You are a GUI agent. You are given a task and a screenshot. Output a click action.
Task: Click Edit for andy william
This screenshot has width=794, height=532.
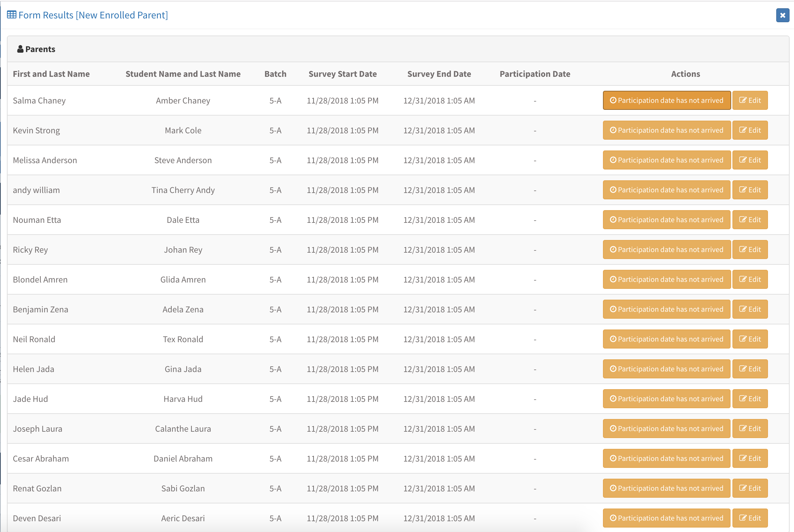pos(750,190)
